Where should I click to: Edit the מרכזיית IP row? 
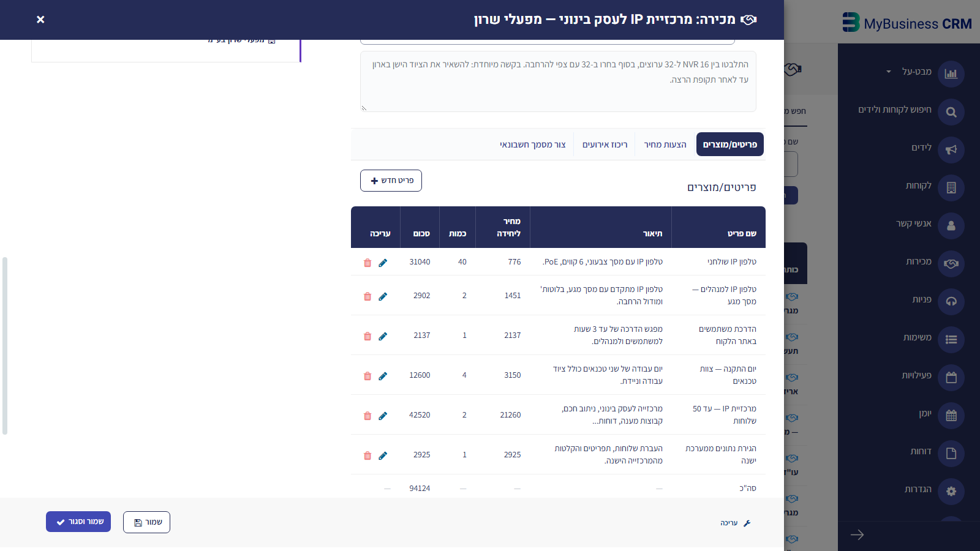383,416
